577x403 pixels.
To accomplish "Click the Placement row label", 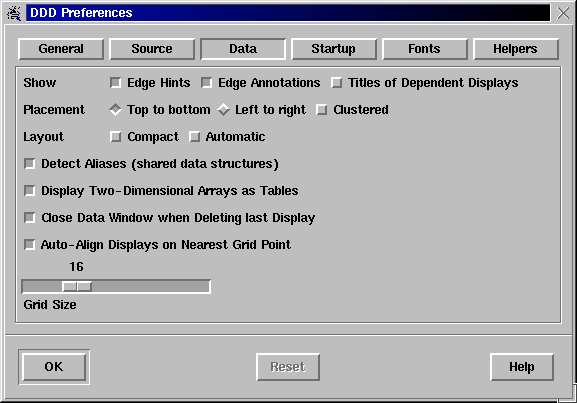I will [54, 110].
